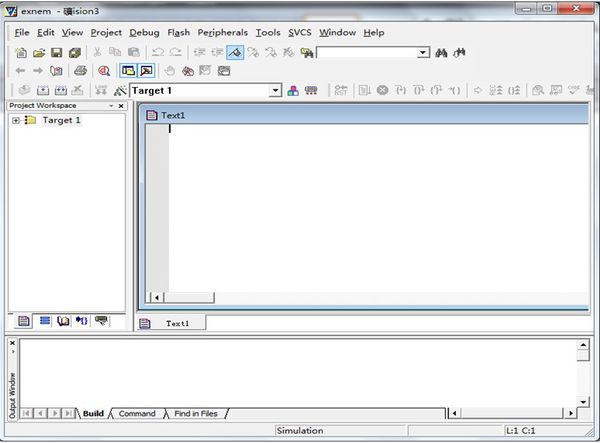Expand the Target 1 tree node
Screen dimensions: 600x443
[16, 121]
